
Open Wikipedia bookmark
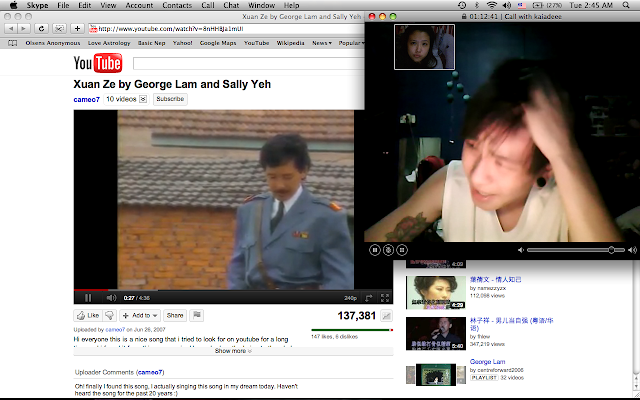(290, 43)
